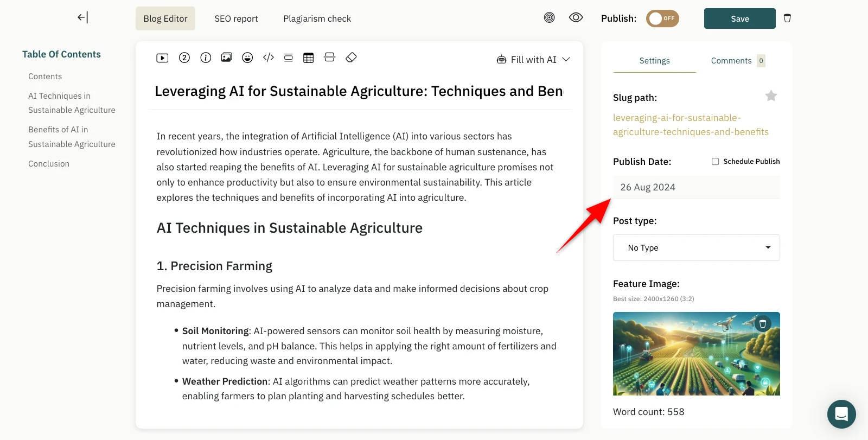The image size is (868, 440).
Task: Go to Contents in table of contents
Action: coord(45,76)
